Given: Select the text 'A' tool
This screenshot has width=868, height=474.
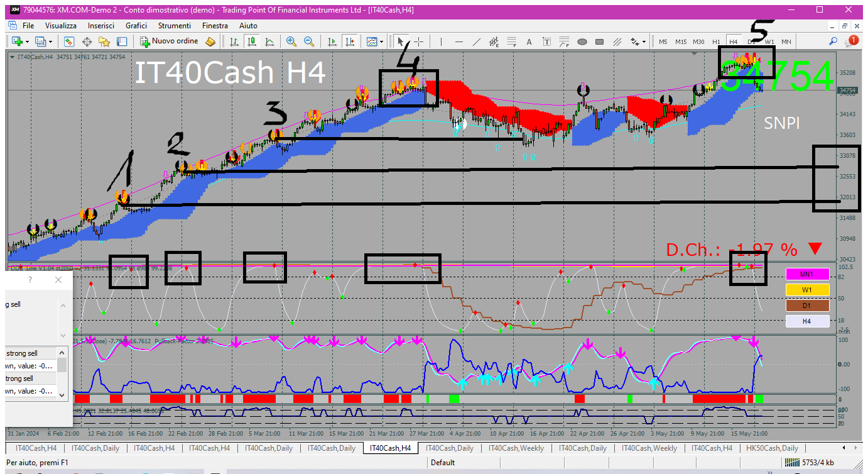Looking at the screenshot, I should (529, 41).
